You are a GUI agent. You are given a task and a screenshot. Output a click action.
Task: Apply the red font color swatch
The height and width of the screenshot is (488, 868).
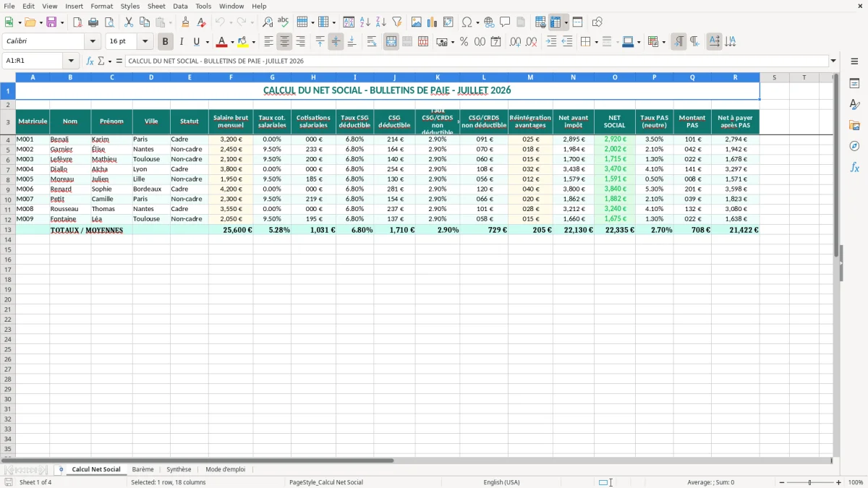click(x=222, y=42)
